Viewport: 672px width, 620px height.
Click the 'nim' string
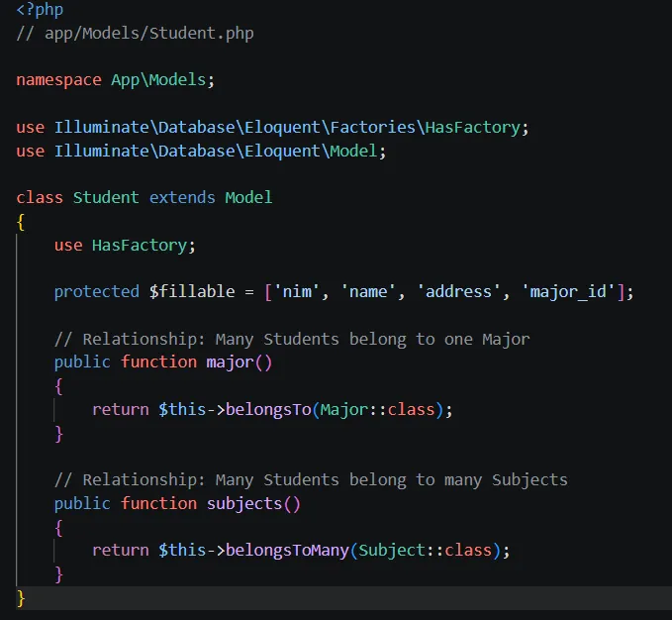pyautogui.click(x=297, y=292)
